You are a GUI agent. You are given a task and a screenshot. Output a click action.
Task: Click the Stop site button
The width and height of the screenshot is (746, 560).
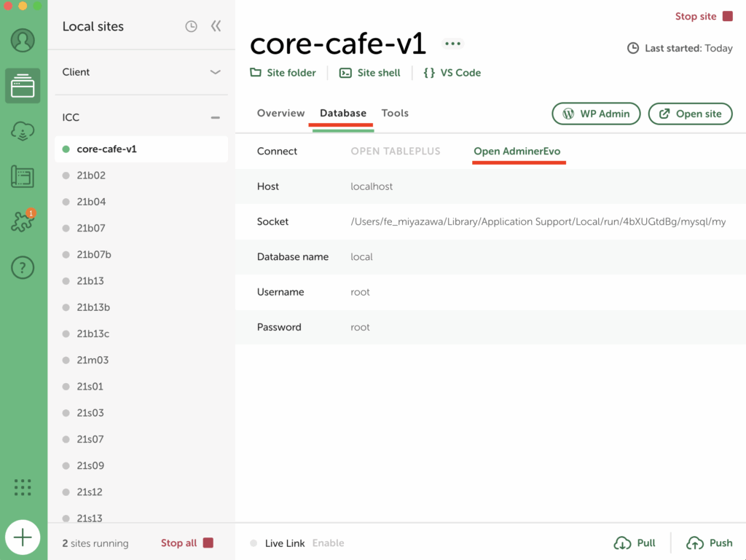click(704, 16)
